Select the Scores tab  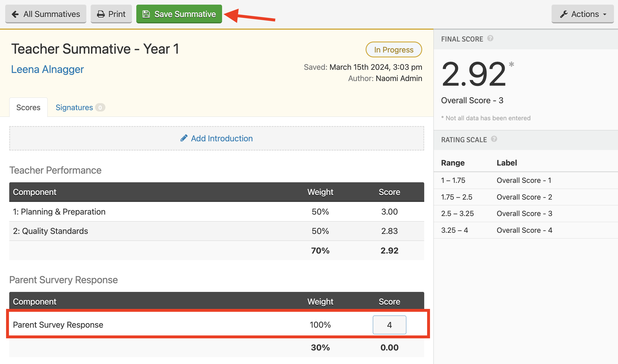(x=28, y=107)
